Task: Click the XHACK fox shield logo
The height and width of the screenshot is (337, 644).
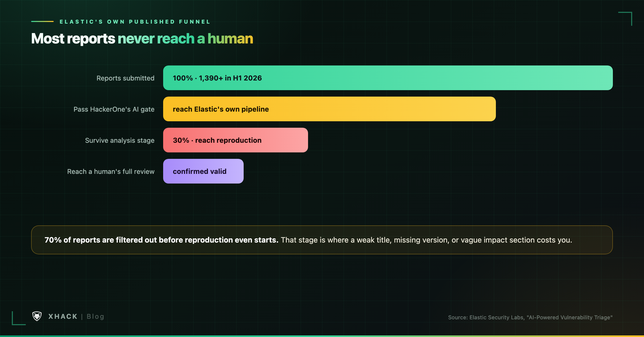Action: point(37,316)
